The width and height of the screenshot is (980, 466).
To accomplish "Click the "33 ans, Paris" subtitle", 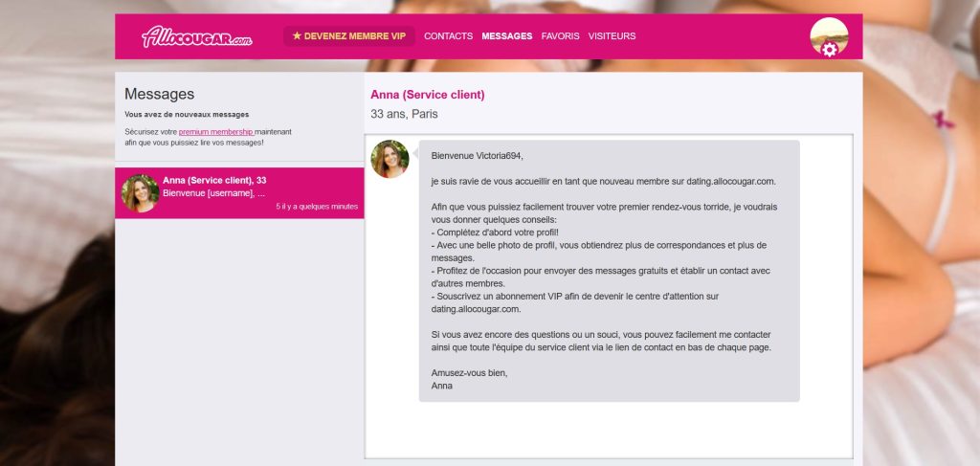I will pyautogui.click(x=404, y=114).
